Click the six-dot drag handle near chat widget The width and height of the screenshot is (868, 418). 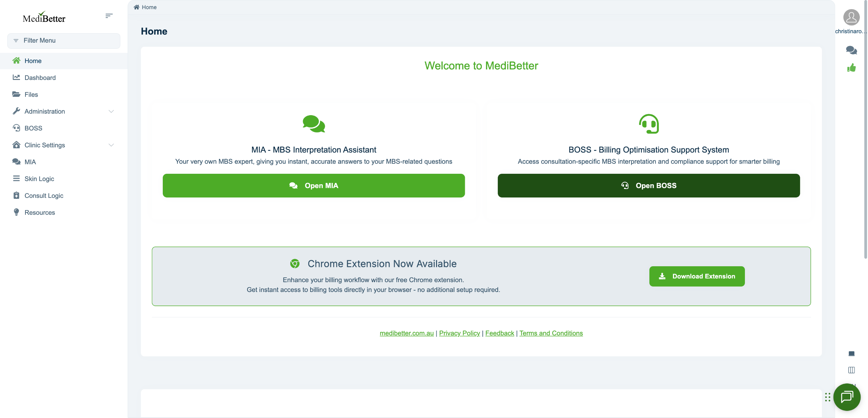coord(827,397)
